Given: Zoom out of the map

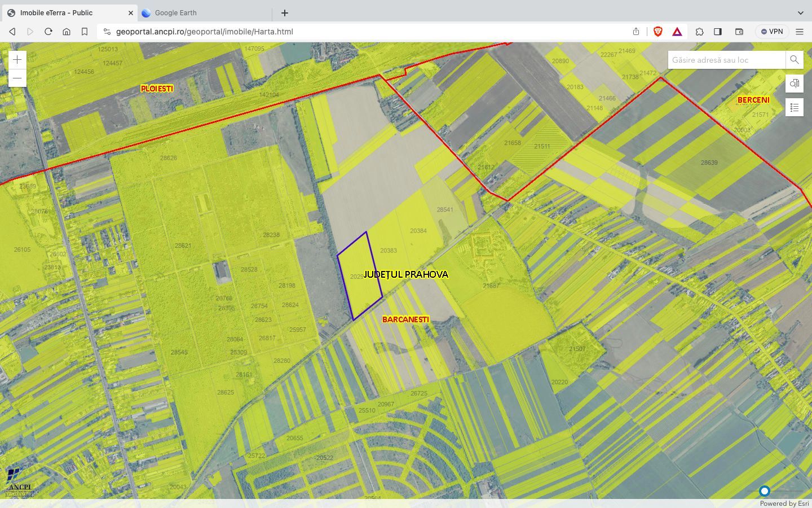Looking at the screenshot, I should click(17, 78).
